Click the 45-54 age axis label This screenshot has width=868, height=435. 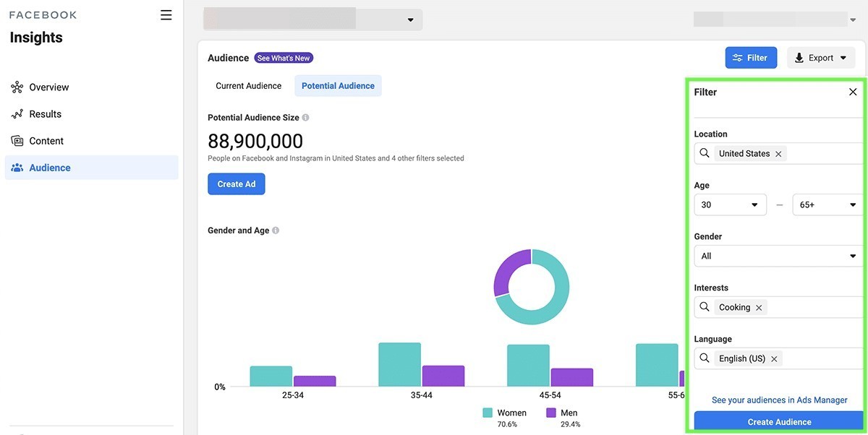click(550, 395)
